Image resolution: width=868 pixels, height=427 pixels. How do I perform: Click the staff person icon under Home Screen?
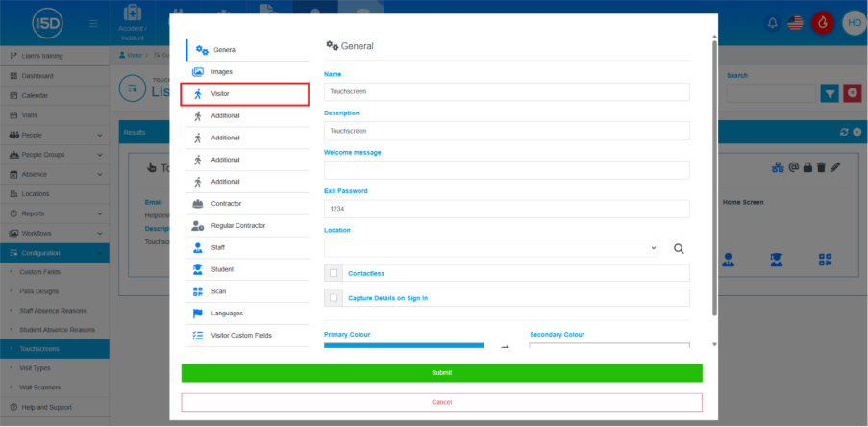point(728,260)
